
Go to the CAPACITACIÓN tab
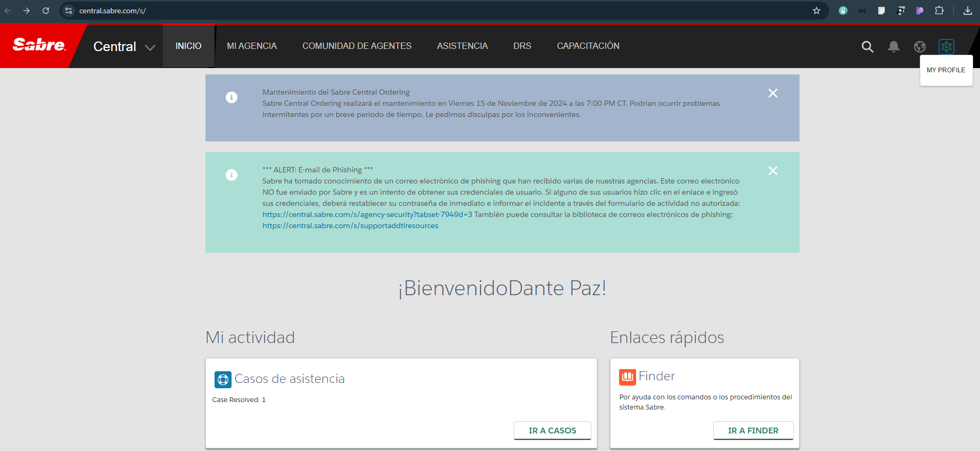(588, 46)
